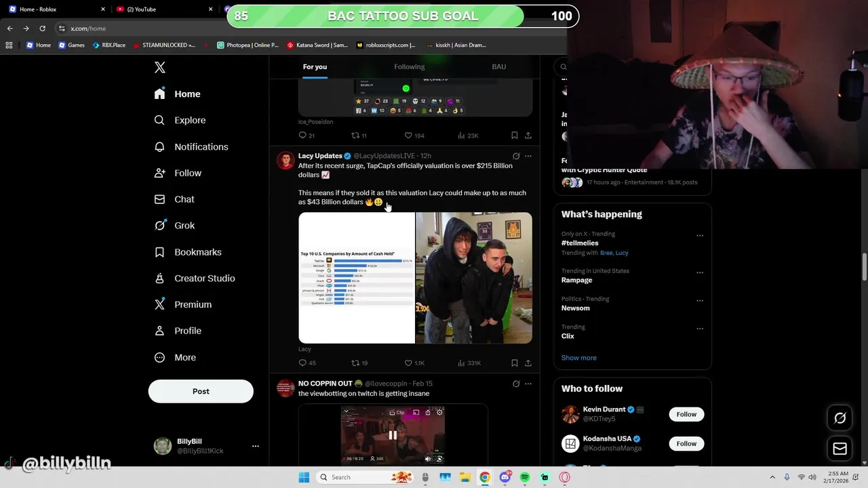Open the photo of two people in hoodies

click(x=474, y=278)
